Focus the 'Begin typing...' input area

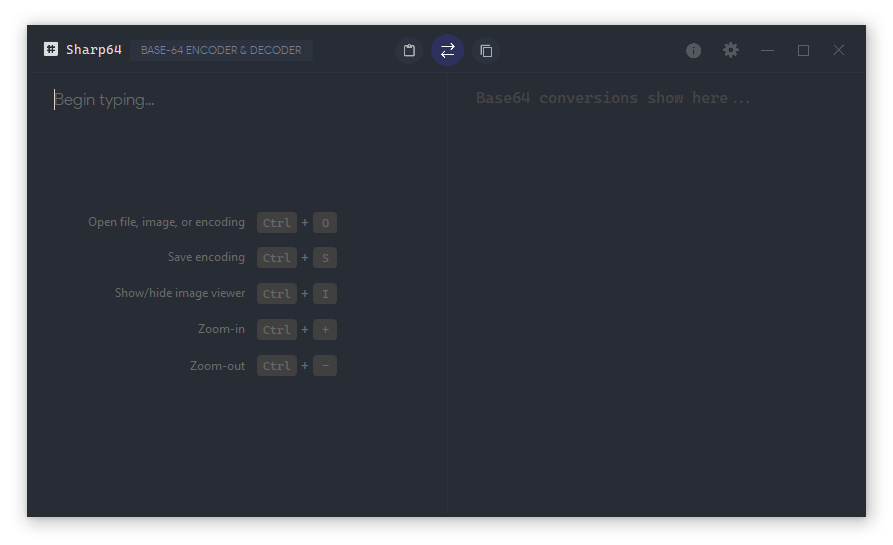(237, 293)
